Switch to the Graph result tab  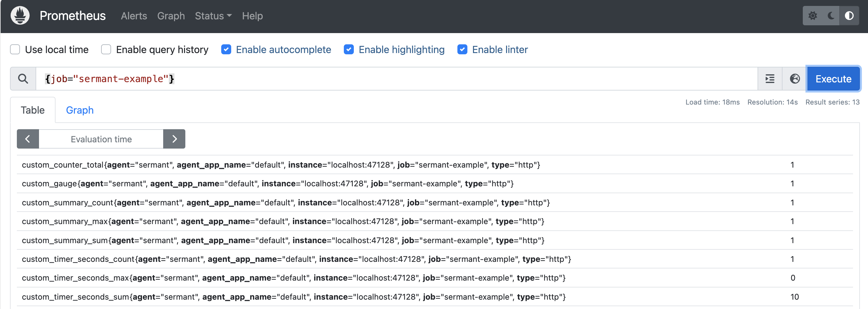80,110
